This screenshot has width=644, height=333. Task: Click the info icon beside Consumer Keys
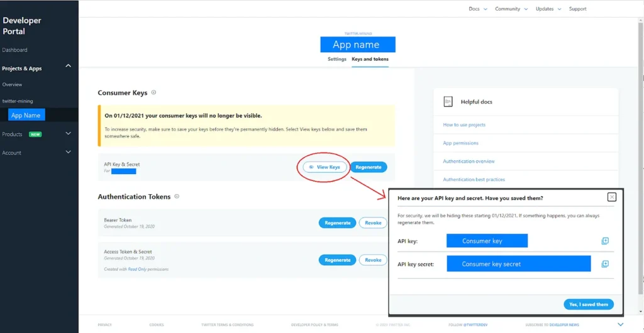tap(153, 93)
